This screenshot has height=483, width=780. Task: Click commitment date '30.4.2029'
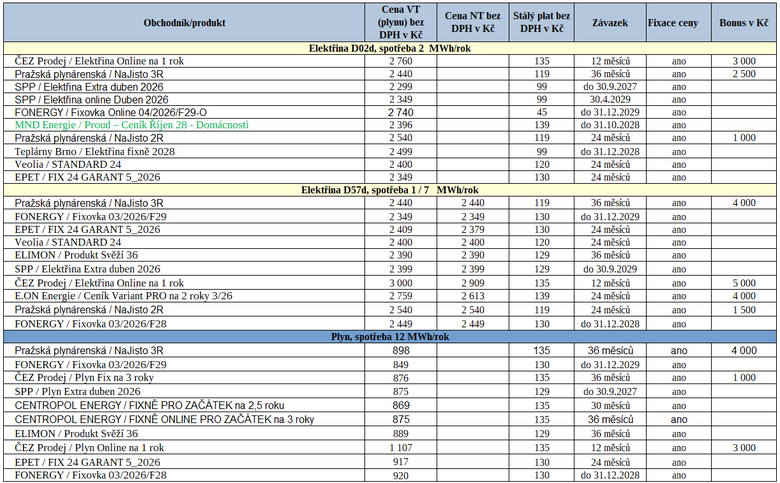tap(610, 99)
